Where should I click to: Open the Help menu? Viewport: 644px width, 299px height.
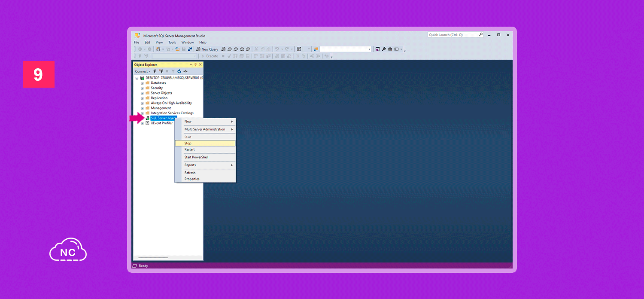click(x=203, y=43)
